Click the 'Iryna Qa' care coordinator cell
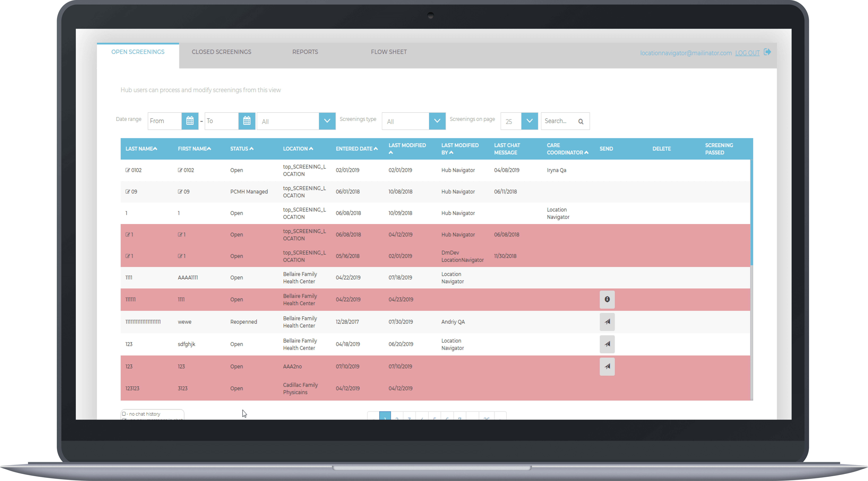The image size is (868, 481). point(556,170)
